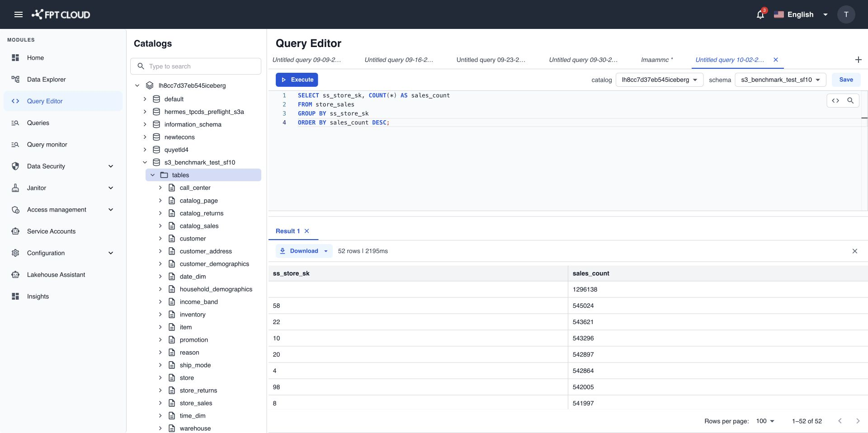Viewport: 868px width, 433px height.
Task: Expand the information_schema node
Action: pyautogui.click(x=145, y=124)
